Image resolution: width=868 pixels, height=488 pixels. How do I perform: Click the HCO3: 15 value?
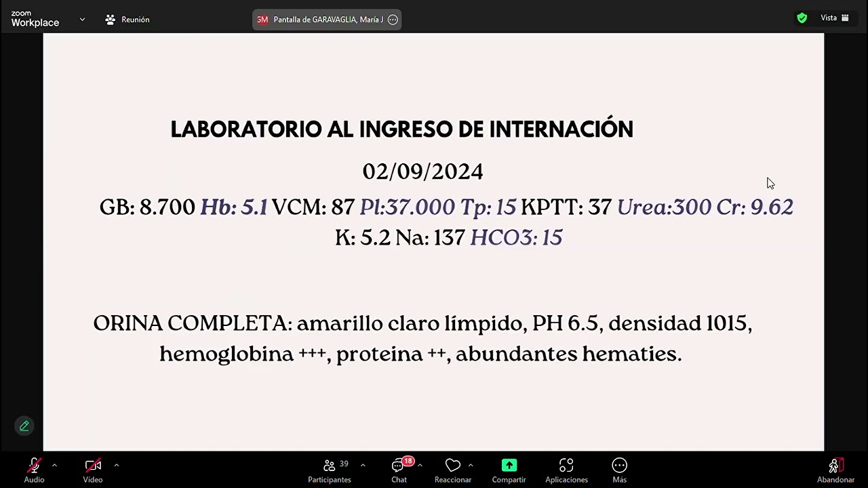[516, 237]
